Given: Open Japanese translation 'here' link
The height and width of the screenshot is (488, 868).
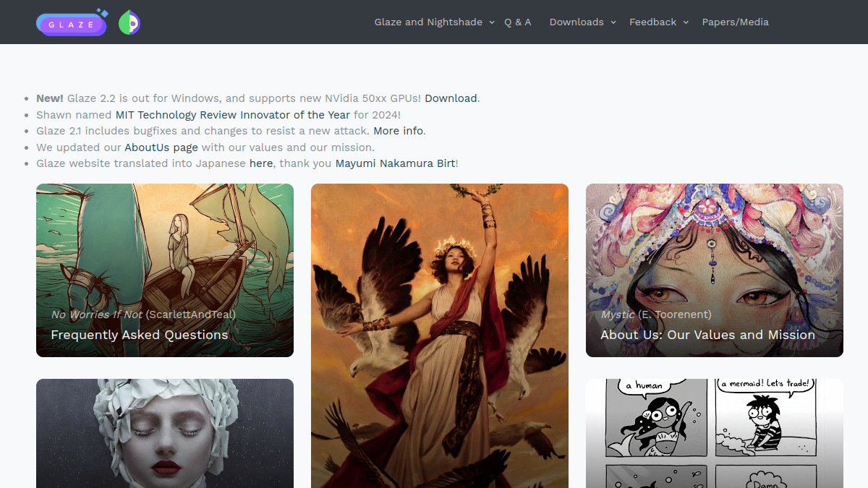Looking at the screenshot, I should point(261,163).
